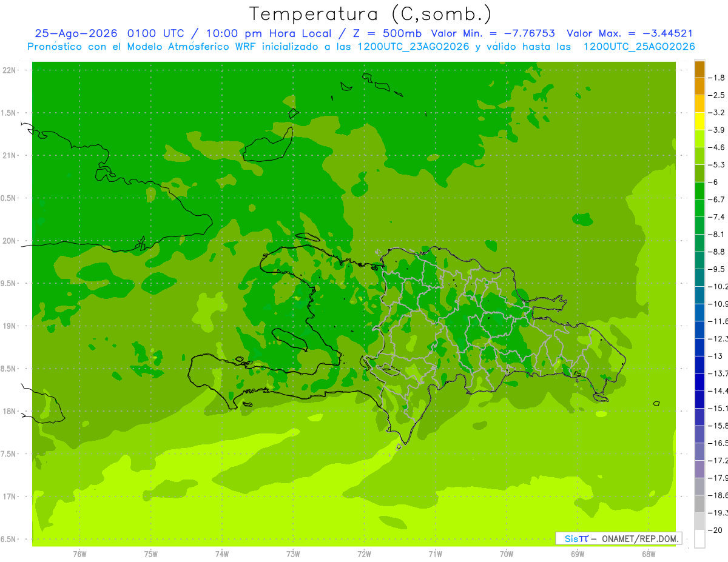
Task: Click the blue swatch between -13 and -13.7
Action: pyautogui.click(x=699, y=364)
